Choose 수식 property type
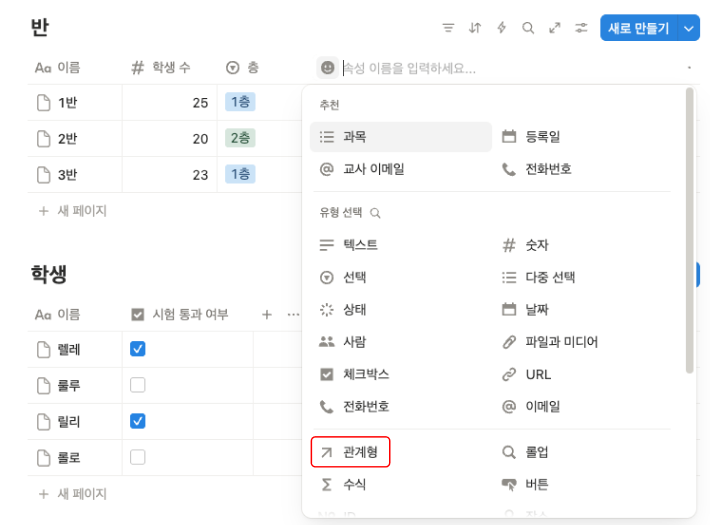The width and height of the screenshot is (710, 525). click(401, 484)
